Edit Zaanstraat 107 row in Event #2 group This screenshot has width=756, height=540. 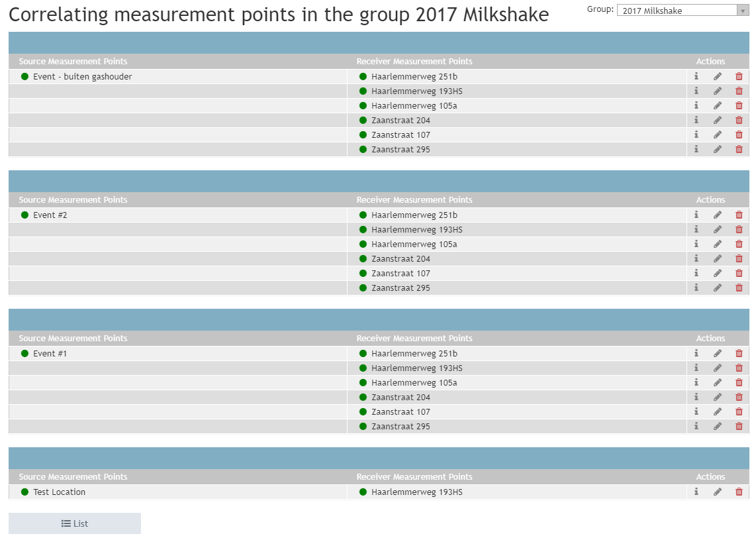click(718, 274)
